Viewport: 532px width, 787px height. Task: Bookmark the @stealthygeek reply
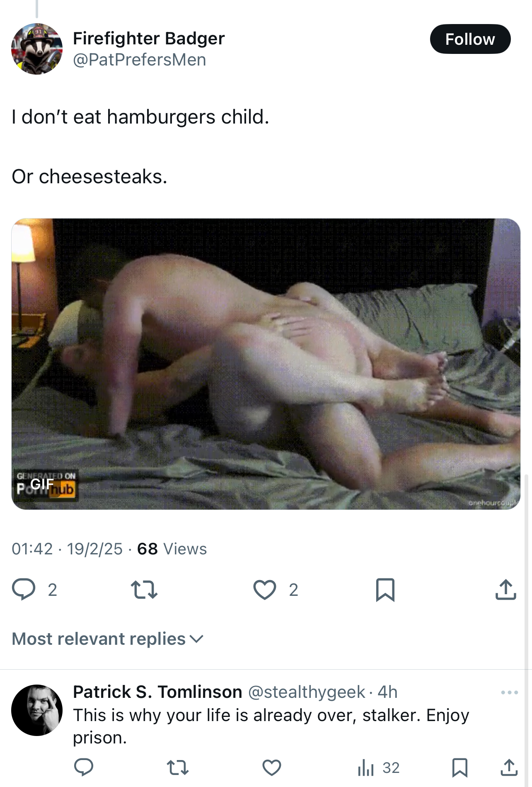pos(460,768)
